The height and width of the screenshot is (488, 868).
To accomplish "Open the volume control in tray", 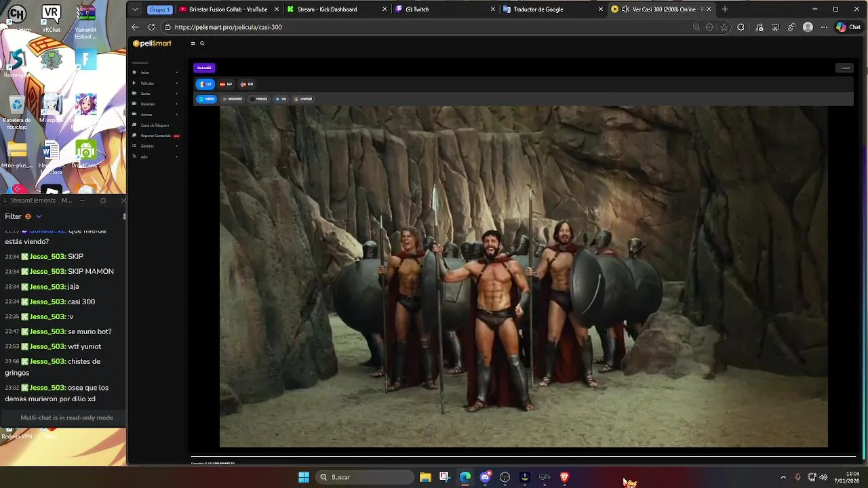I will click(823, 477).
